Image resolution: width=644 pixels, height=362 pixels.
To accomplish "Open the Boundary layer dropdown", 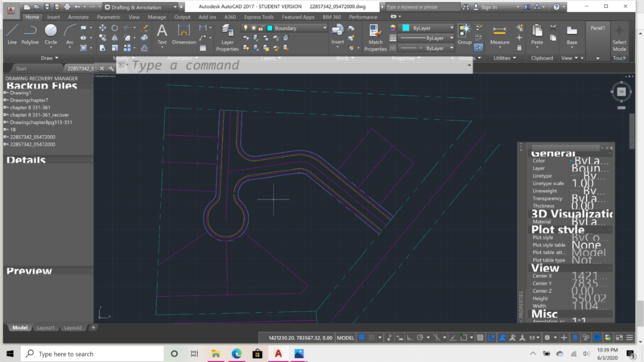I will (x=298, y=27).
